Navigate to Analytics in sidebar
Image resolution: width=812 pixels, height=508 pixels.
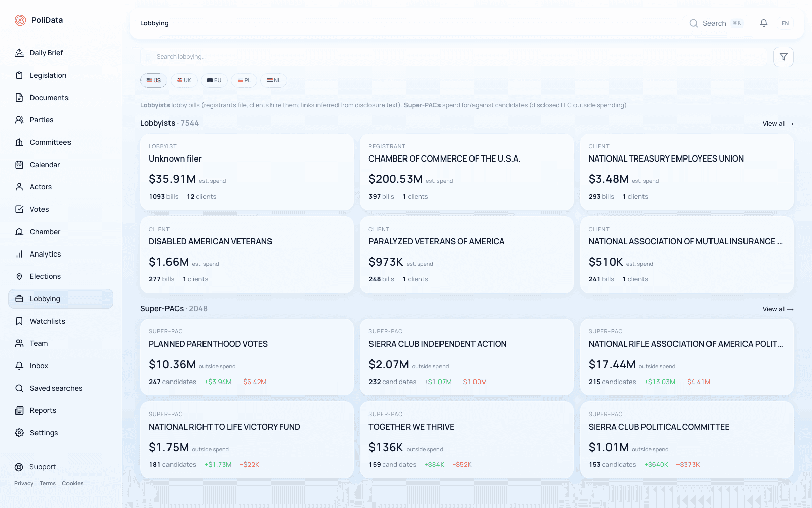tap(60, 254)
